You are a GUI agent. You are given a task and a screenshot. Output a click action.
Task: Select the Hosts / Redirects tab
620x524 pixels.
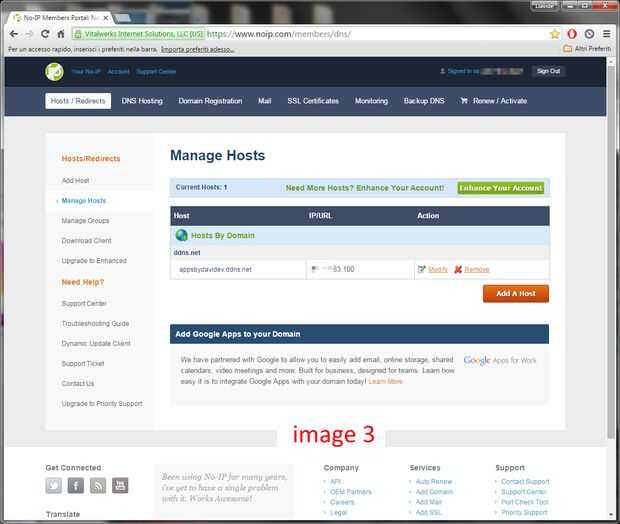[78, 101]
